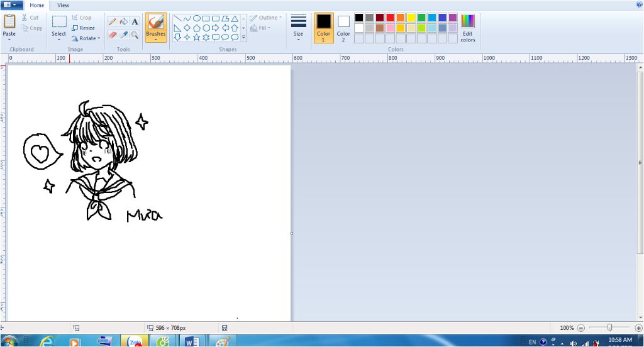Open the Size line thickness dropdown

299,28
